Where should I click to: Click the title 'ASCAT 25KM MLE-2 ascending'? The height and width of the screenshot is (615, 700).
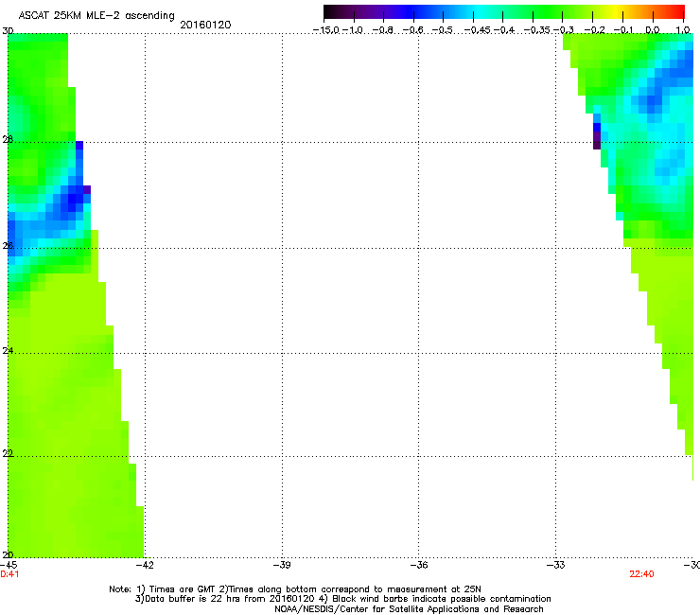96,16
